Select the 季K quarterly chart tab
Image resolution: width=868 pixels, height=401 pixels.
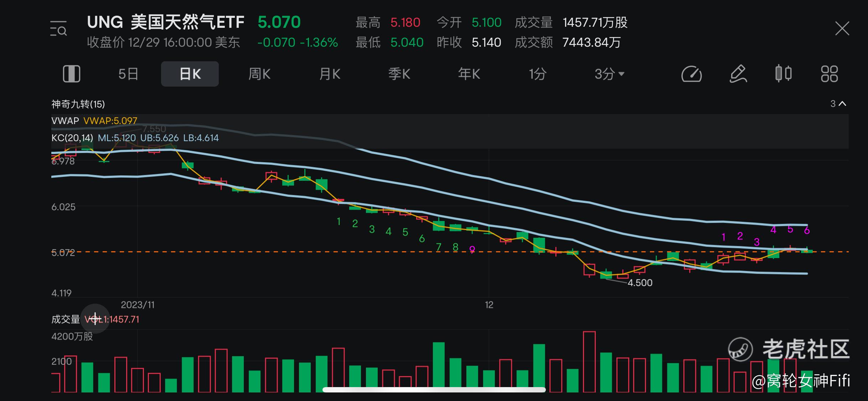click(399, 74)
